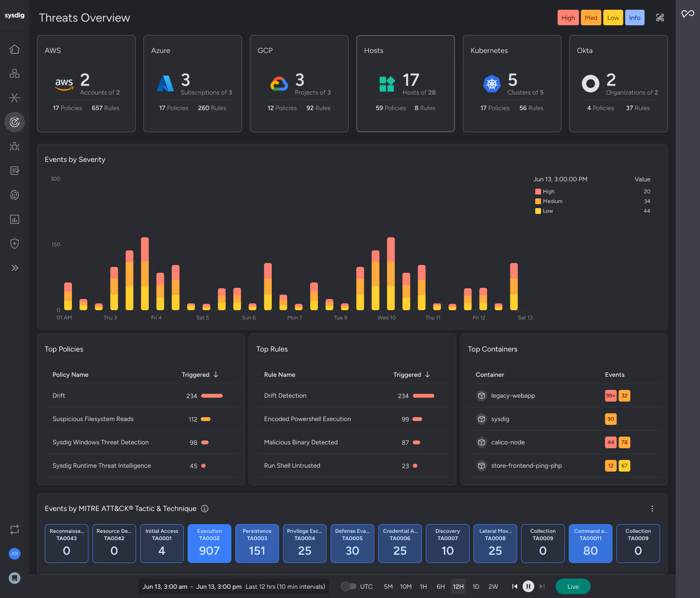Jump to previous time interval
700x598 pixels.
[x=514, y=586]
